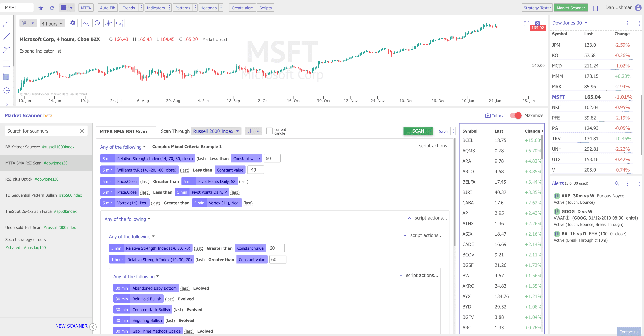Open the 4 hours timeframe dropdown
This screenshot has height=336, width=644.
[52, 23]
